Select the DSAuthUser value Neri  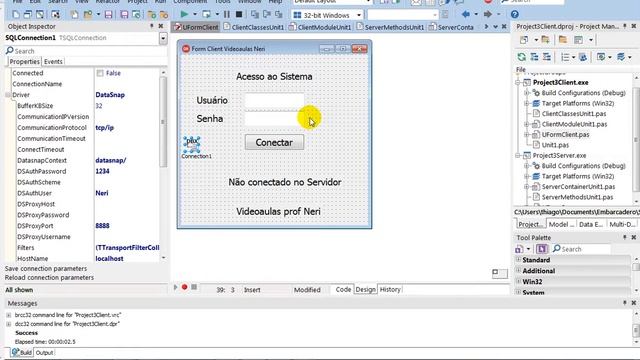tap(102, 193)
